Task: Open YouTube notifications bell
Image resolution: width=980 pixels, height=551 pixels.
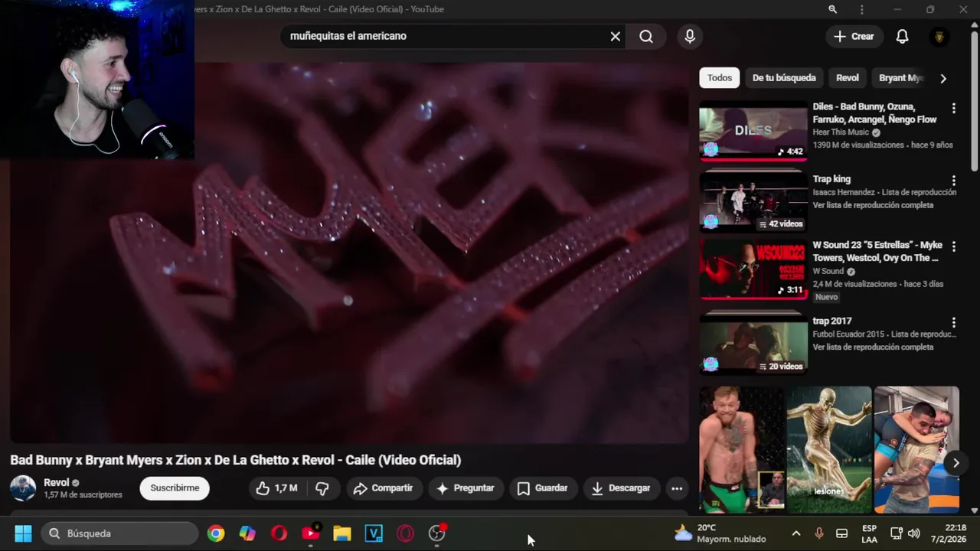Action: [x=903, y=36]
